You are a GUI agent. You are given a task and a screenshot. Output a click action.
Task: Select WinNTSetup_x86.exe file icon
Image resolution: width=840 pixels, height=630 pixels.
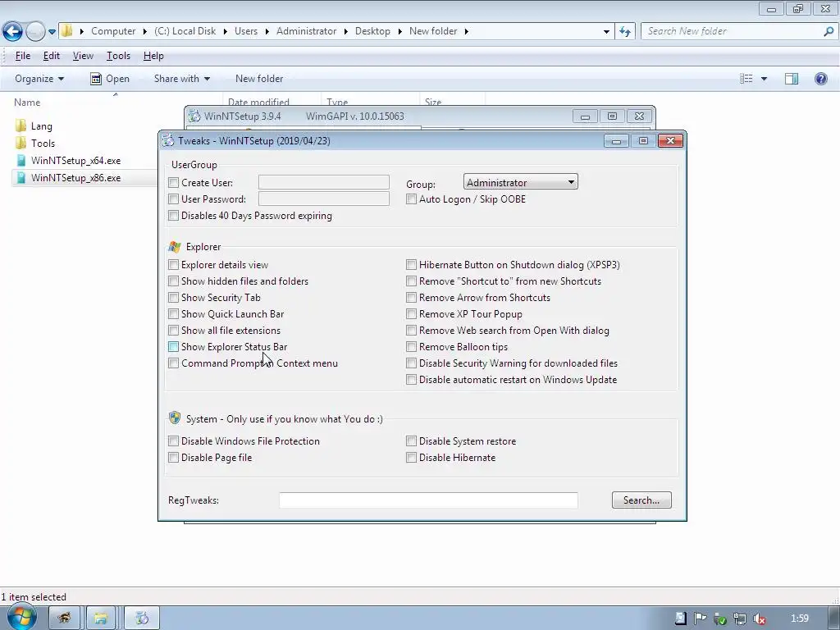coord(21,177)
